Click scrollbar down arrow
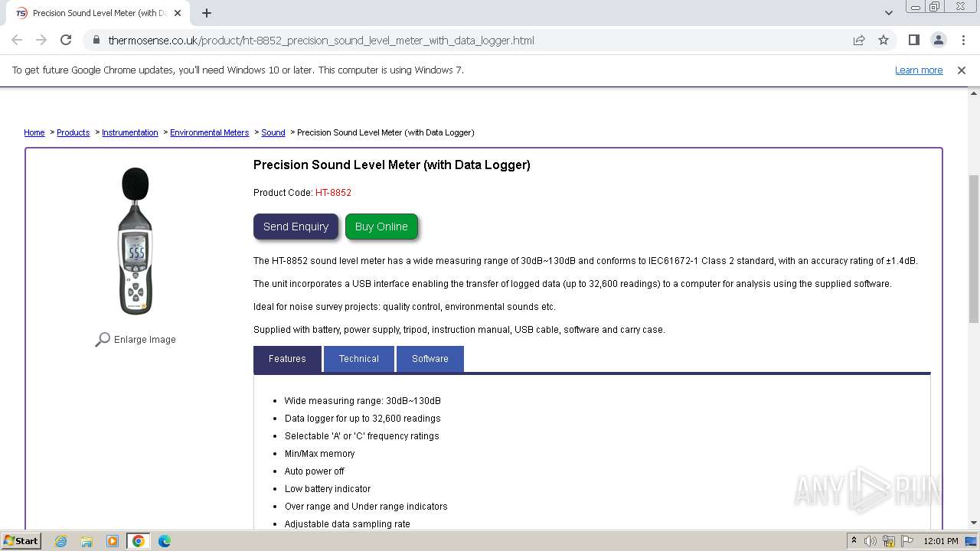Image resolution: width=980 pixels, height=551 pixels. tap(973, 523)
